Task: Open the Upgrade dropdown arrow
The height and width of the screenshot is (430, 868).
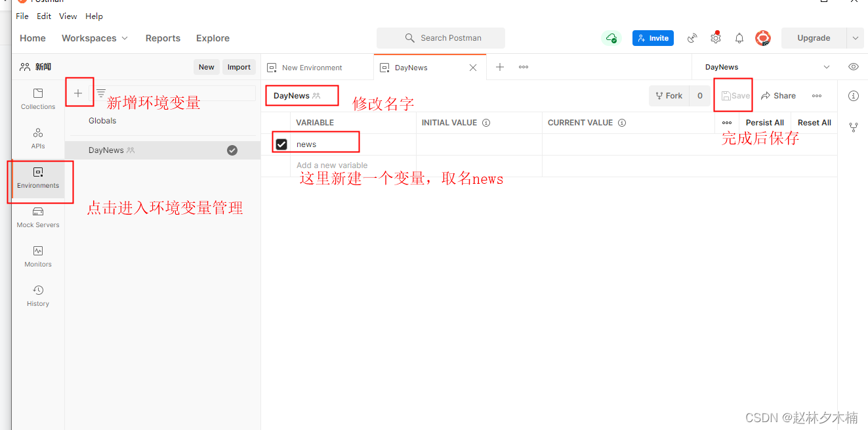Action: click(x=855, y=38)
